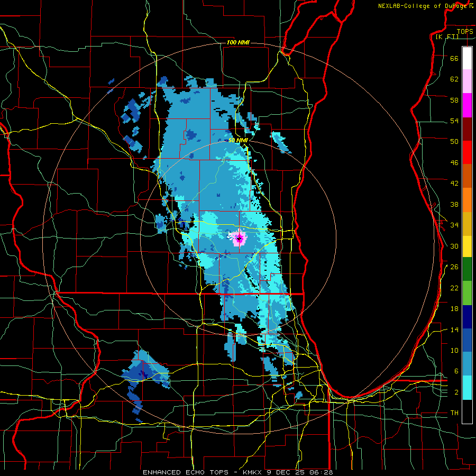Click the bright red legend swatch between 50 and 46

[x=467, y=152]
